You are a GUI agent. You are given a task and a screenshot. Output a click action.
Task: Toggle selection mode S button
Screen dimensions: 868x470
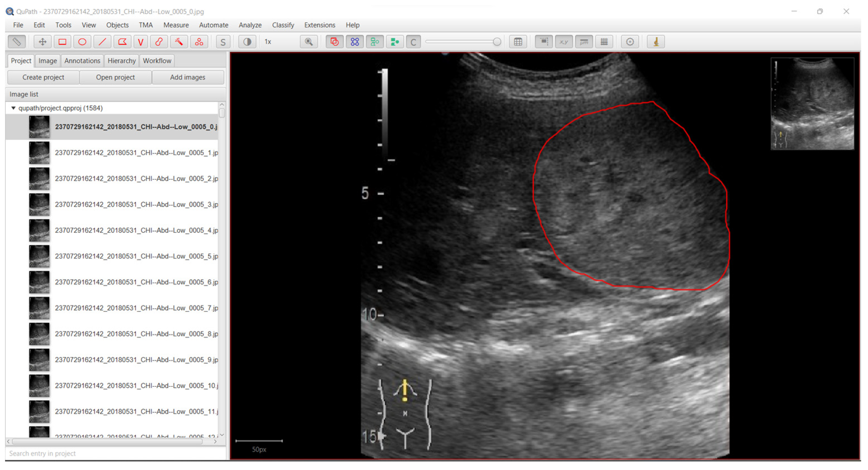[x=223, y=42]
